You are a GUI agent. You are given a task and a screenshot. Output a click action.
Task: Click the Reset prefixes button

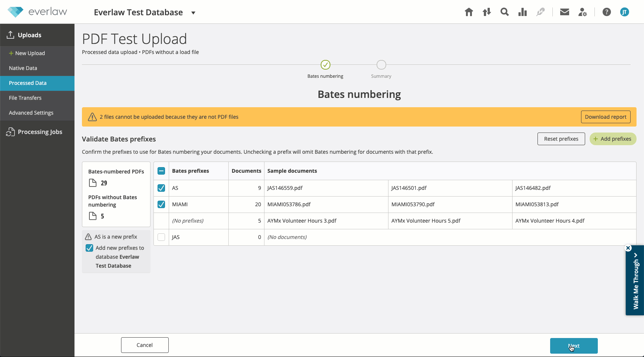[x=561, y=139]
